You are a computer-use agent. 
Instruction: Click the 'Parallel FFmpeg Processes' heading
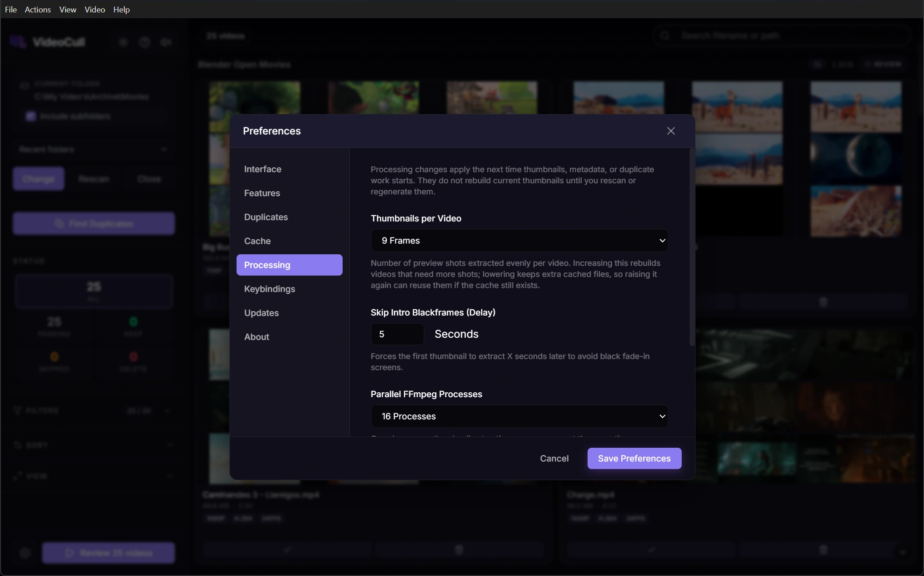pos(426,394)
